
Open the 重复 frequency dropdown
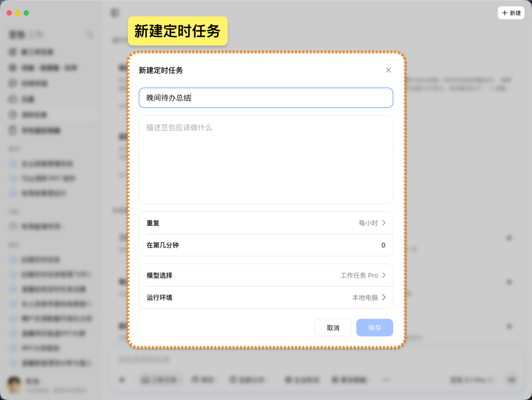tap(266, 223)
